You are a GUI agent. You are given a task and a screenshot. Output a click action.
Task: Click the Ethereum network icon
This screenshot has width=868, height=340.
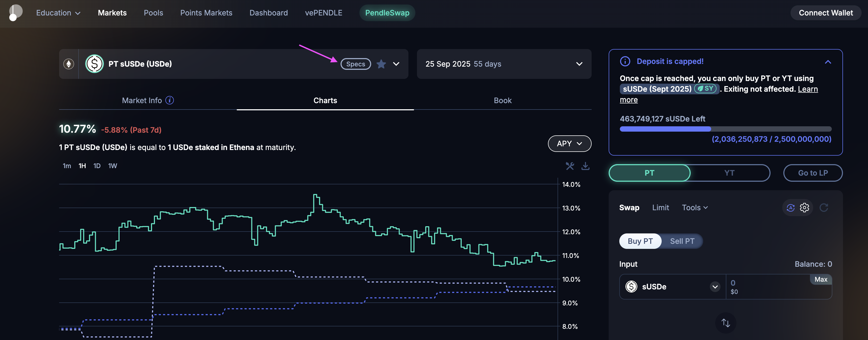(x=69, y=64)
